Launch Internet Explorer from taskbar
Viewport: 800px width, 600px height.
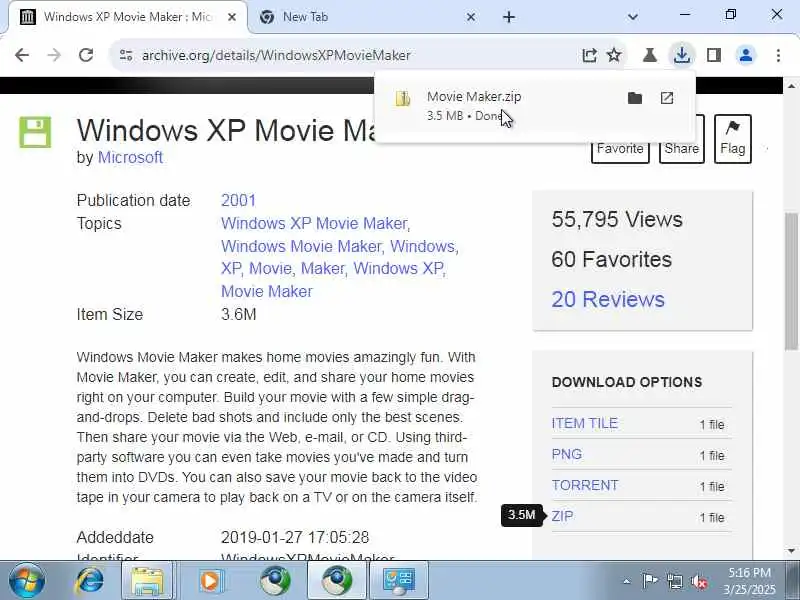tap(90, 581)
